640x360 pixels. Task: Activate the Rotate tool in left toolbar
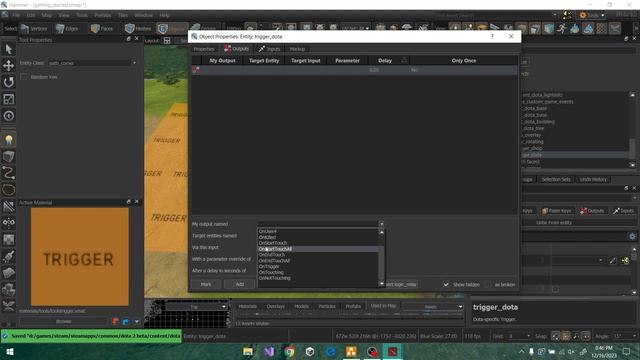(x=9, y=82)
